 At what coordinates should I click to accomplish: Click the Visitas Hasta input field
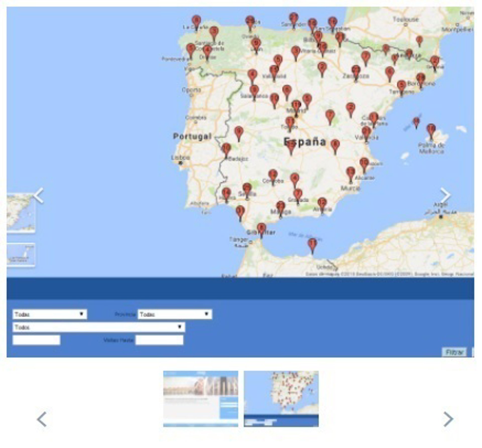[x=159, y=340]
